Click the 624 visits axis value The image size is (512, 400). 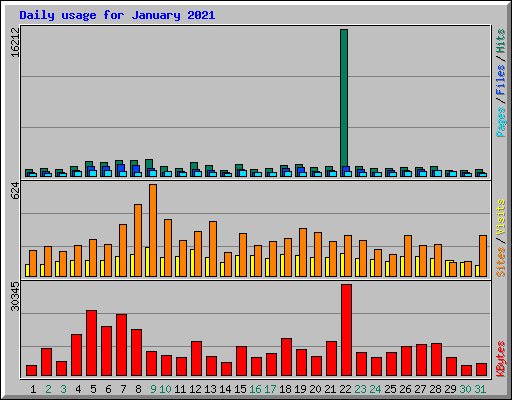pos(15,190)
